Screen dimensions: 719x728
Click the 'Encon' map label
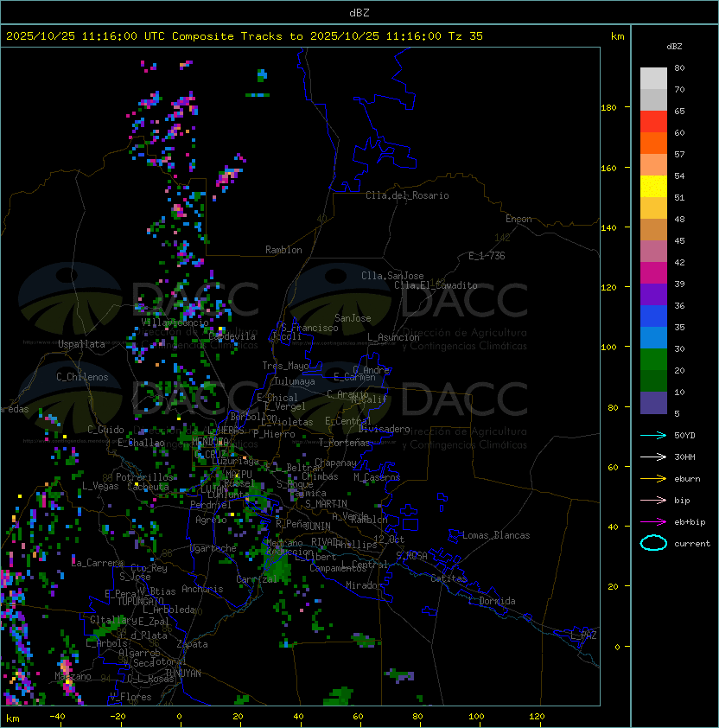[519, 219]
